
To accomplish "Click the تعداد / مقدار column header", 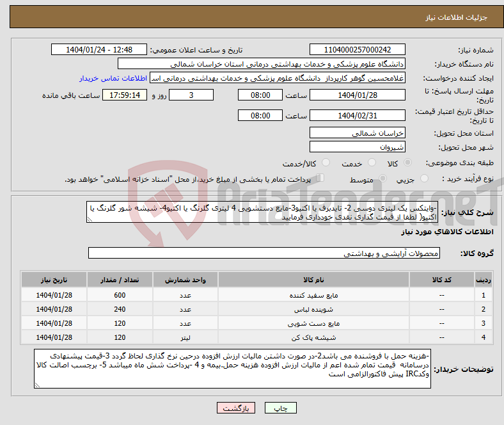I will (120, 280).
